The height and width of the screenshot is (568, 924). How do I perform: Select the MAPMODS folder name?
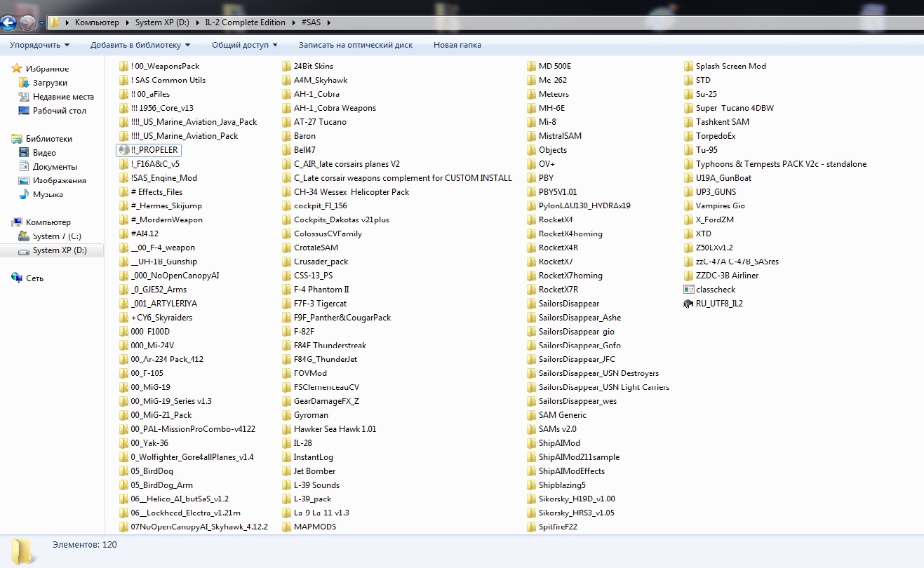coord(315,527)
